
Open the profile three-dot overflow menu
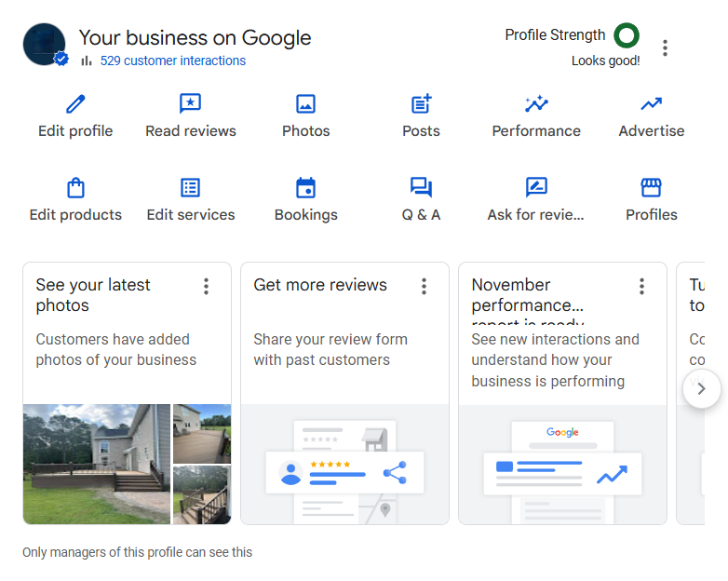(x=665, y=47)
